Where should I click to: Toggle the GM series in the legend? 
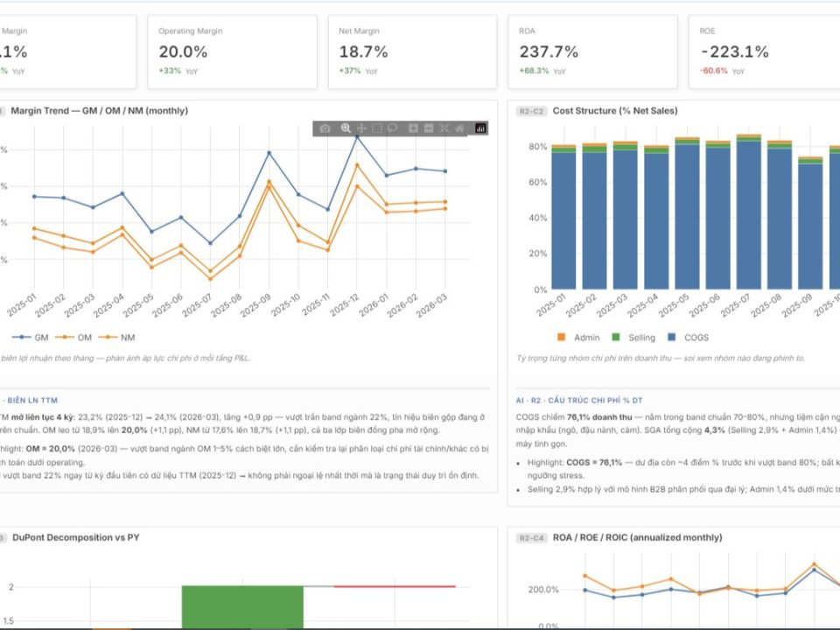31,338
